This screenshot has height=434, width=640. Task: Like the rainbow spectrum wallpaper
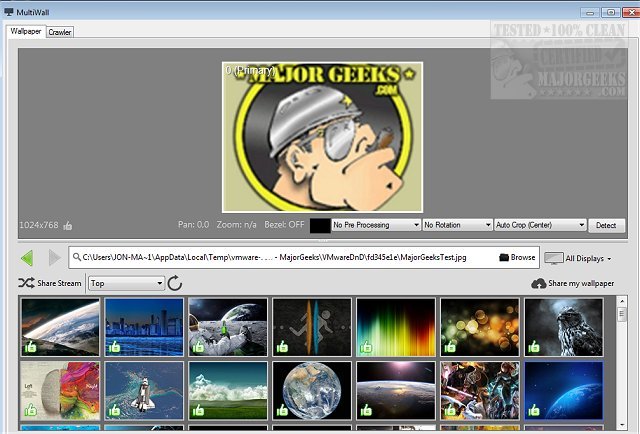[366, 347]
